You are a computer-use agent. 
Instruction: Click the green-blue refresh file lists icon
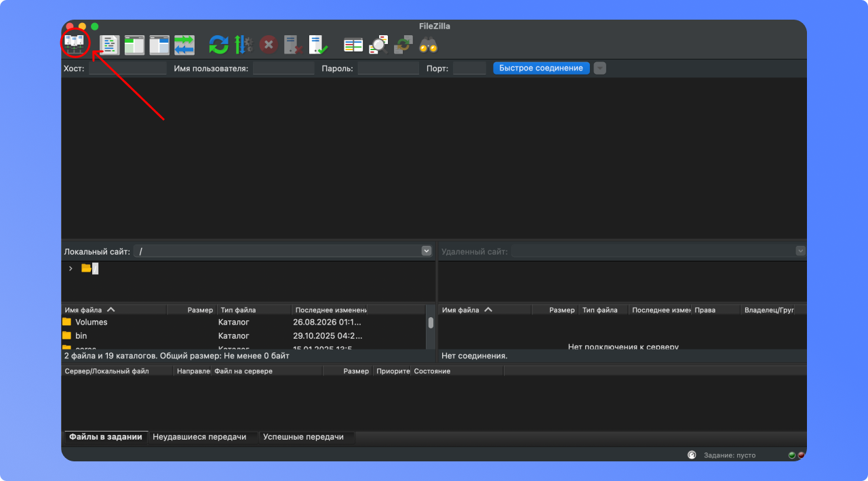click(218, 45)
